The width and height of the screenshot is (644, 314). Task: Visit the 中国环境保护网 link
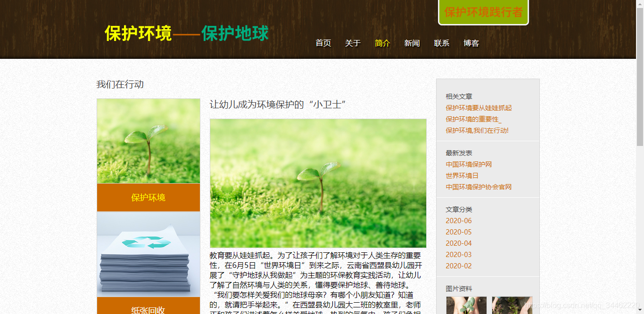pos(469,164)
